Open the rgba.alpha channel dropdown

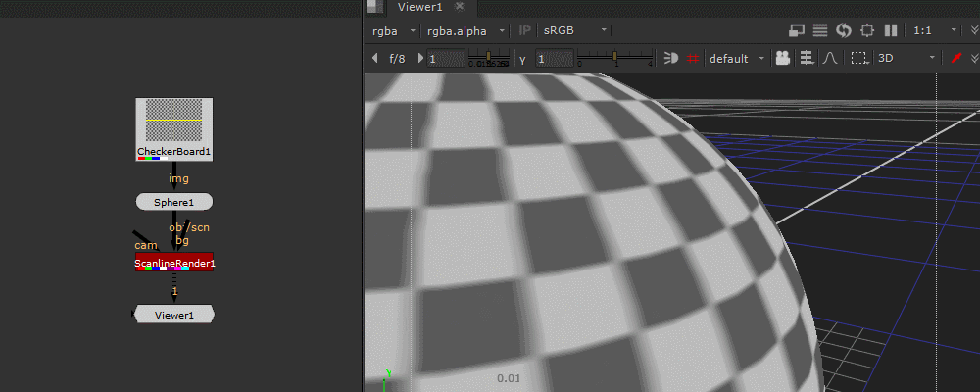pos(466,30)
